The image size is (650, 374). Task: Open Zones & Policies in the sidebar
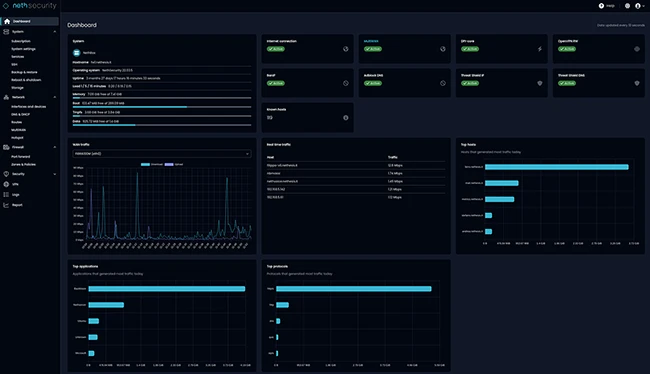click(23, 165)
